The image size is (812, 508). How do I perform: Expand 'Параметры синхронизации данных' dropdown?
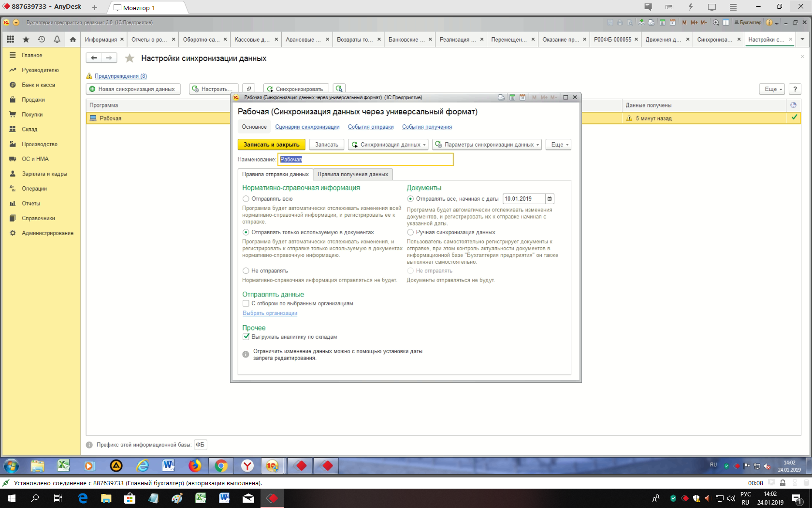click(x=487, y=145)
